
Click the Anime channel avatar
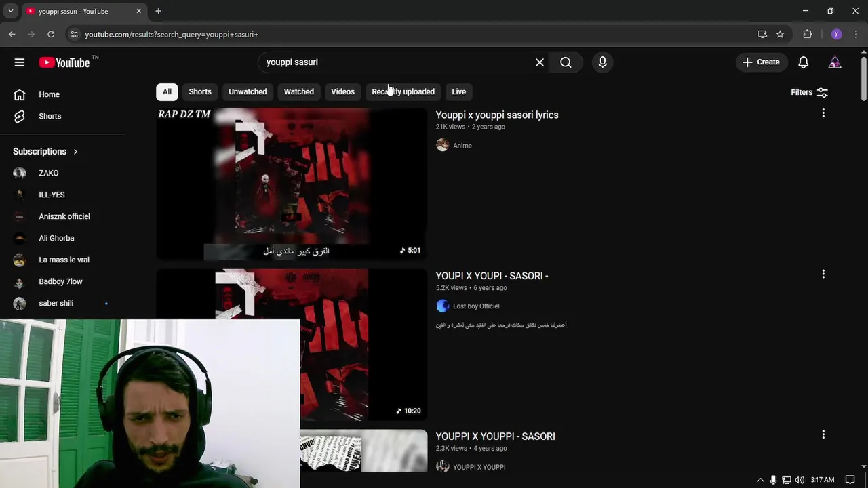(x=442, y=145)
